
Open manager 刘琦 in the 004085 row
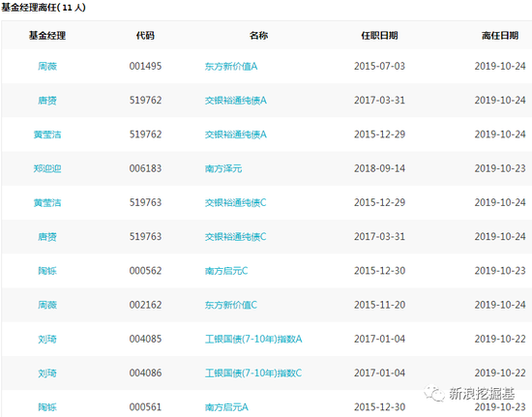[x=47, y=339]
